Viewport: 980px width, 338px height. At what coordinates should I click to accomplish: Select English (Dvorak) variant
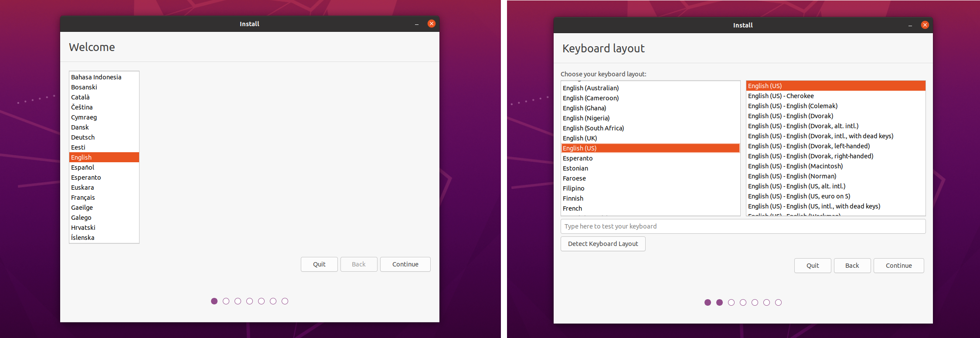point(836,116)
